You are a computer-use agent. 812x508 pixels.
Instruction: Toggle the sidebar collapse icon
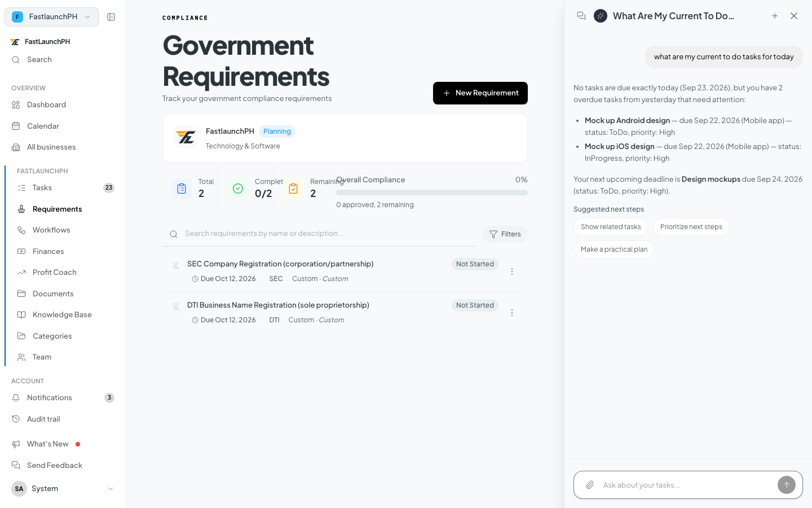pyautogui.click(x=111, y=17)
